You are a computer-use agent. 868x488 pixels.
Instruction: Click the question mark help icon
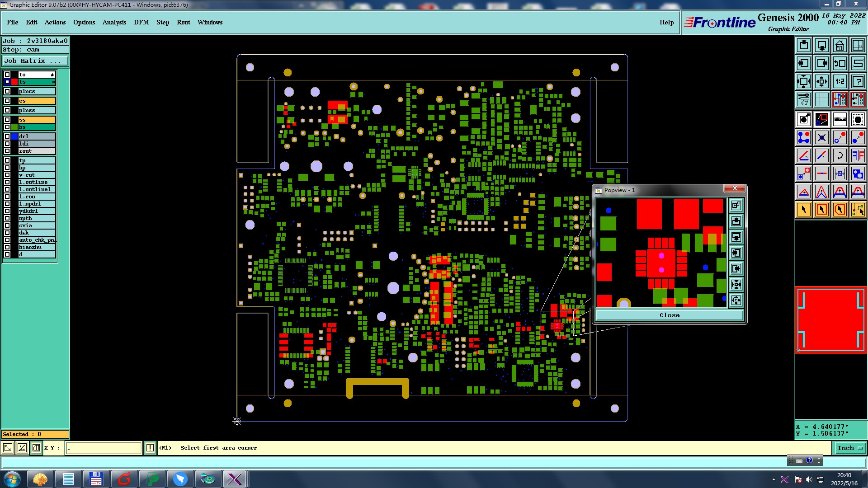858,81
